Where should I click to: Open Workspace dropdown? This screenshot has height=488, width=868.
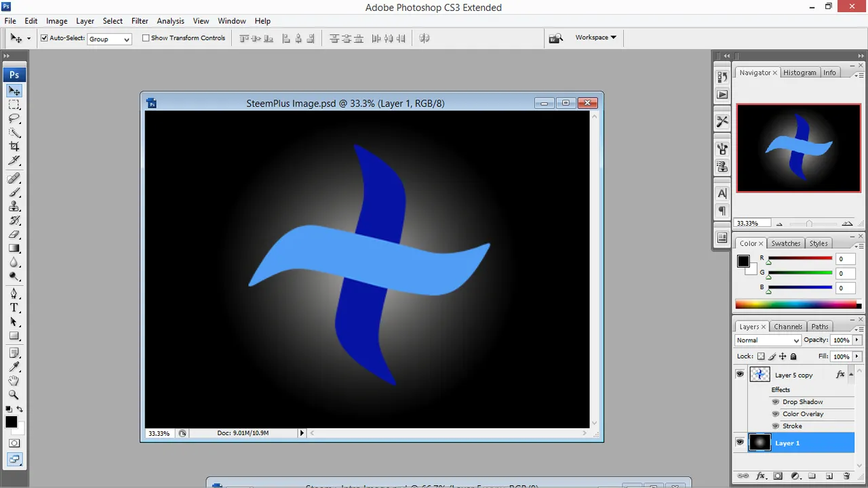click(595, 37)
